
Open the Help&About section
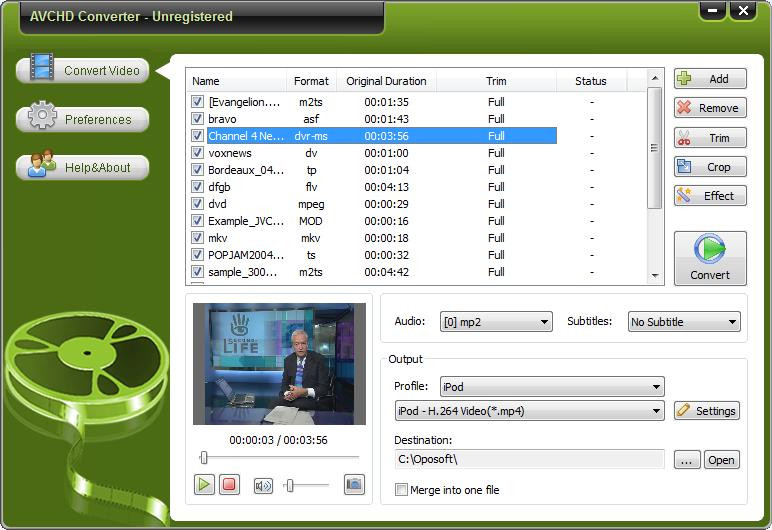(83, 167)
